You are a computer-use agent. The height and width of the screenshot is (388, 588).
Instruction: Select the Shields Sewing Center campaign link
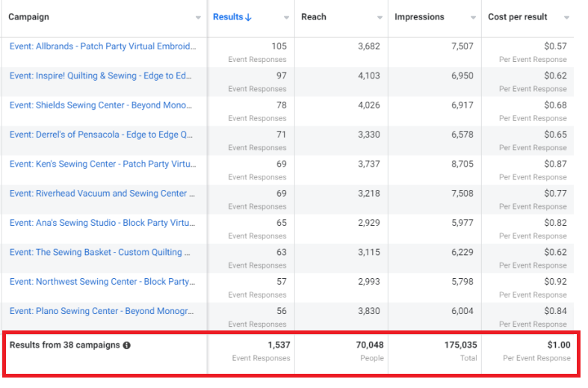point(102,105)
